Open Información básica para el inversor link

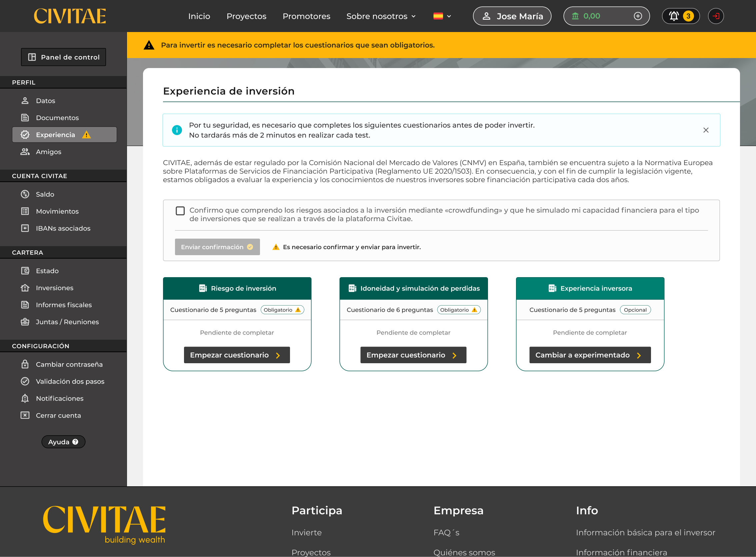[645, 532]
